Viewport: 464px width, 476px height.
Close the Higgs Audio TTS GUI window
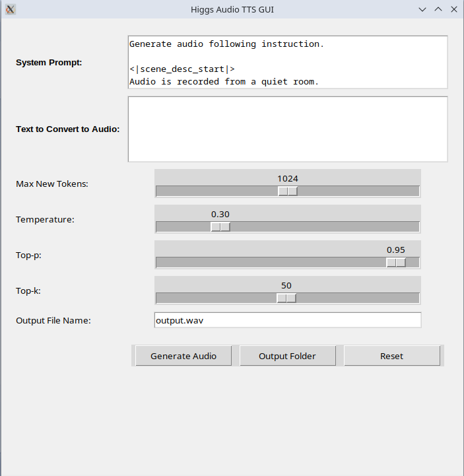(x=454, y=9)
